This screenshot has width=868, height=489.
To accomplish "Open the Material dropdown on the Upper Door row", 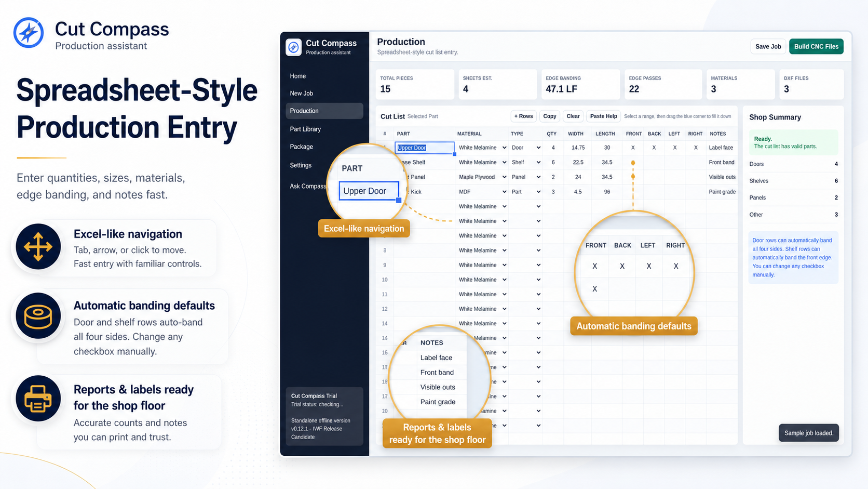I will pyautogui.click(x=482, y=148).
